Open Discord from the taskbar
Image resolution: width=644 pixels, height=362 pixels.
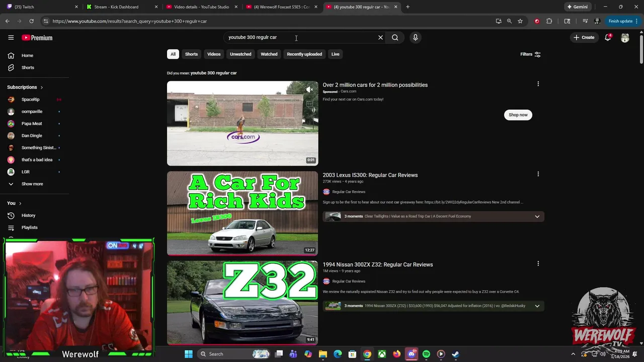click(412, 354)
